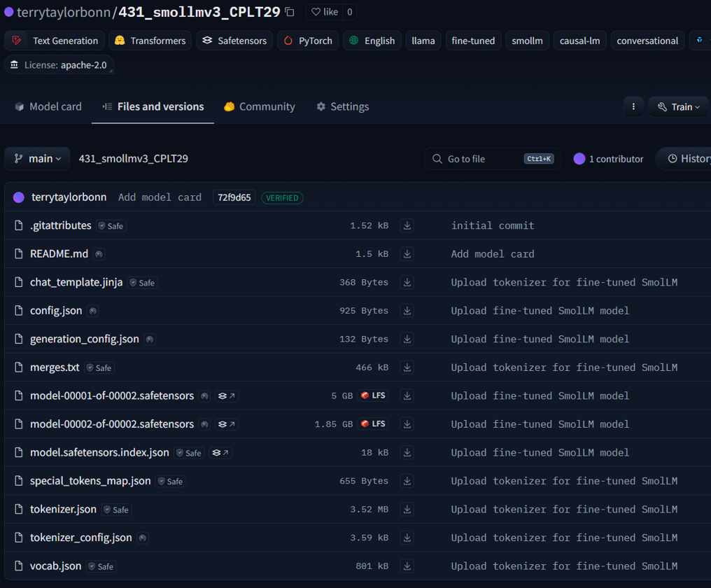
Task: Click the llama tag
Action: point(423,41)
